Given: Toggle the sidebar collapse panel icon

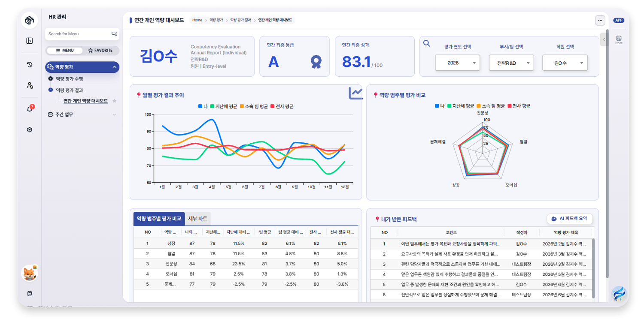Looking at the screenshot, I should pos(29,41).
